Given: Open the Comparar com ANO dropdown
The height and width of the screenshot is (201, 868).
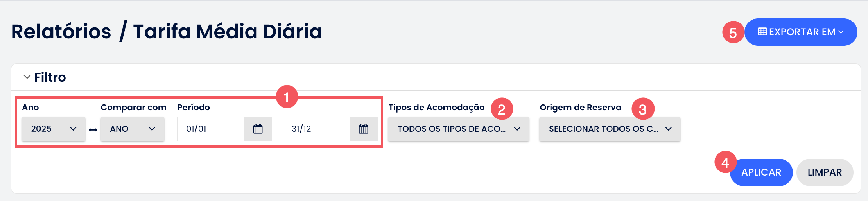Looking at the screenshot, I should pos(133,129).
